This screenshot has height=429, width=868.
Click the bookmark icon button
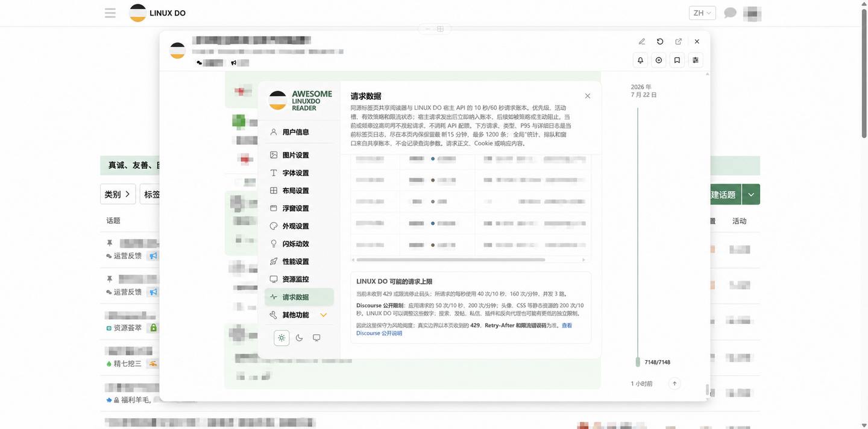point(677,60)
